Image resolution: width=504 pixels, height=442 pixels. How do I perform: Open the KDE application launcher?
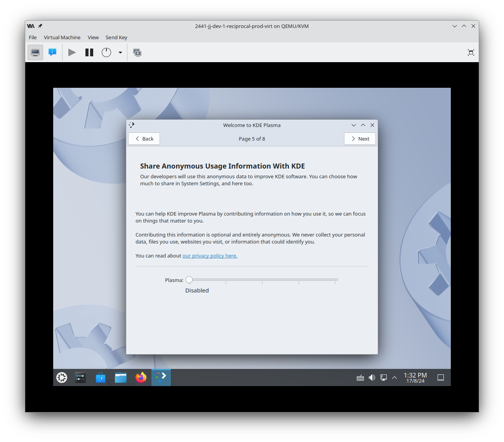(x=62, y=378)
